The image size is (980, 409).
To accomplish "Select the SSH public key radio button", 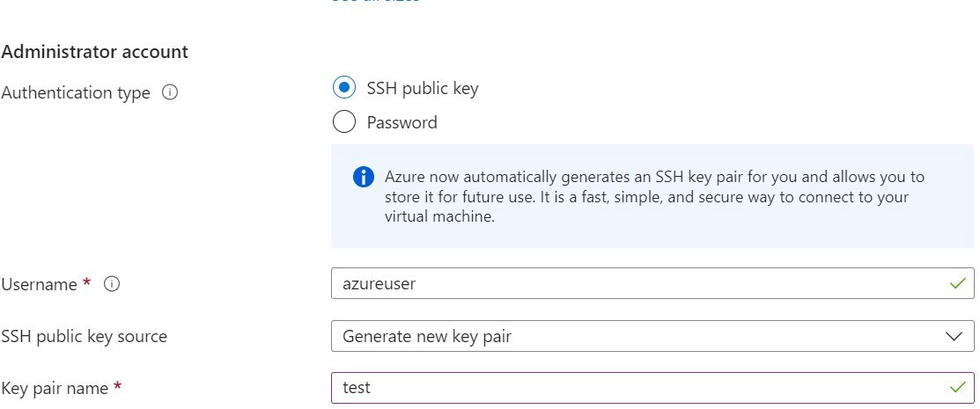I will [x=343, y=87].
